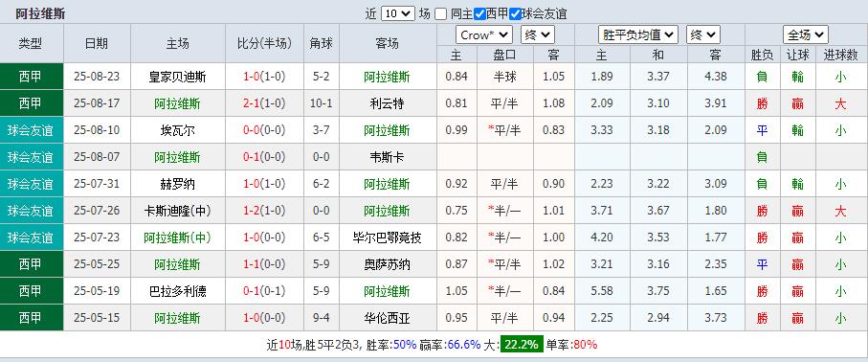Uncheck the 西甲 filter checkbox

click(480, 13)
